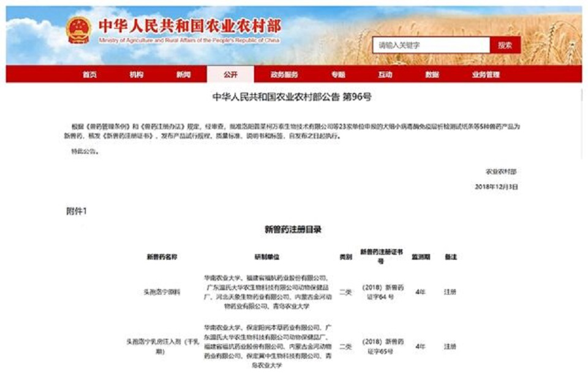
Task: Click the national emblem logo
Action: (x=78, y=31)
